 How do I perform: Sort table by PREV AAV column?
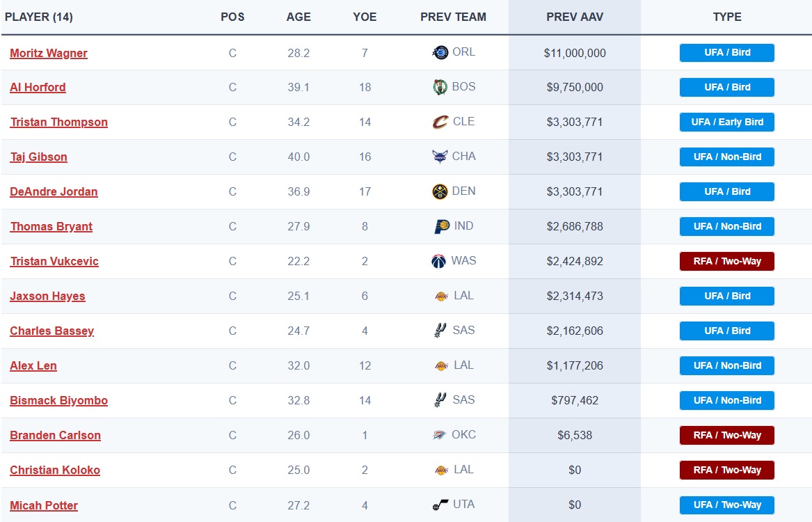point(574,17)
